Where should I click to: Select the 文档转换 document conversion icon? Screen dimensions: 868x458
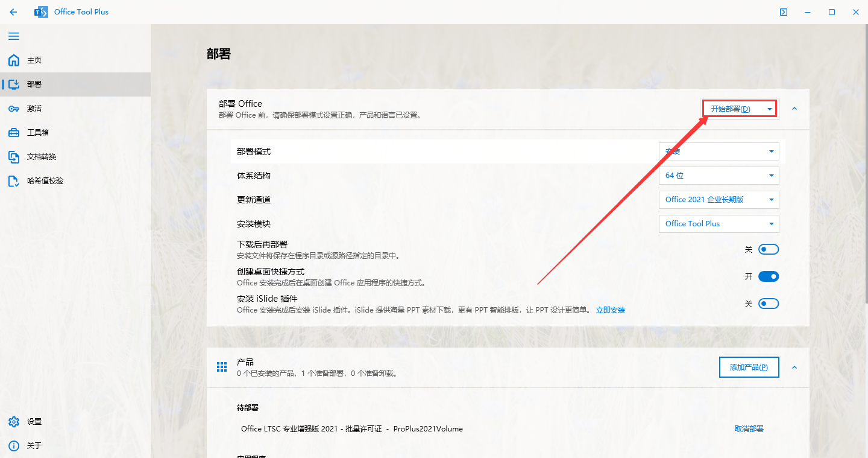[x=14, y=156]
